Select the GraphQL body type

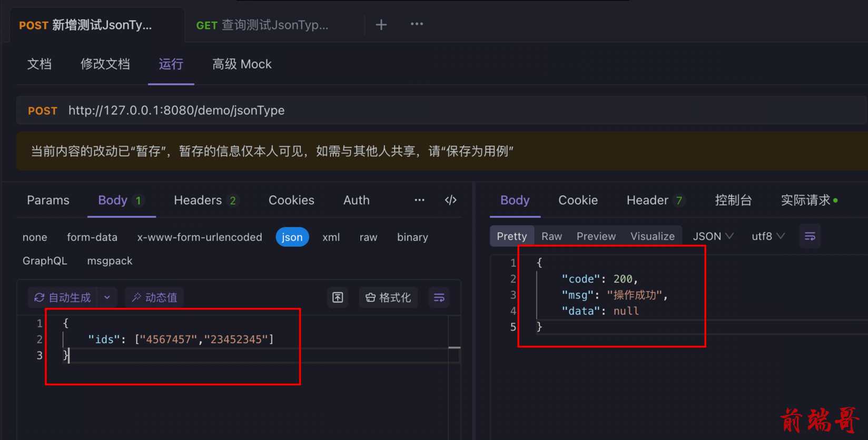[x=45, y=261]
